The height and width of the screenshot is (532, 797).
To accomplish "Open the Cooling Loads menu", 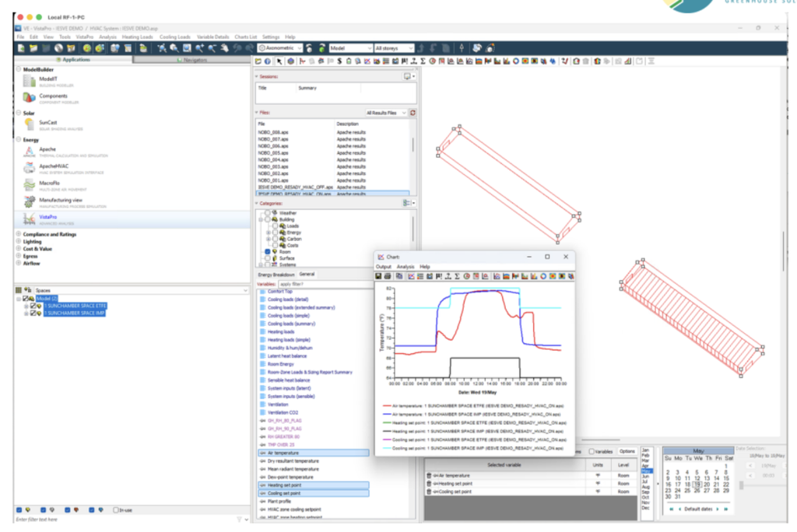I will pos(175,37).
